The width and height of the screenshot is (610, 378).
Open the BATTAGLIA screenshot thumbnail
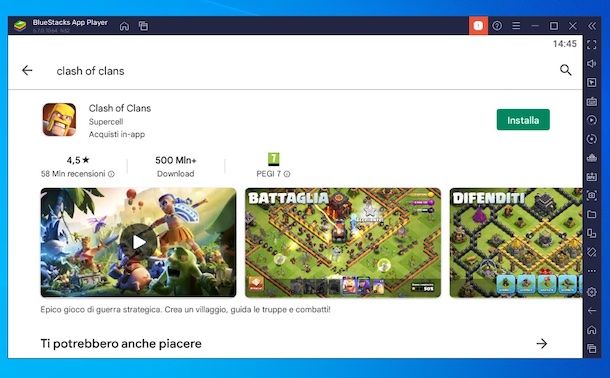(x=343, y=242)
